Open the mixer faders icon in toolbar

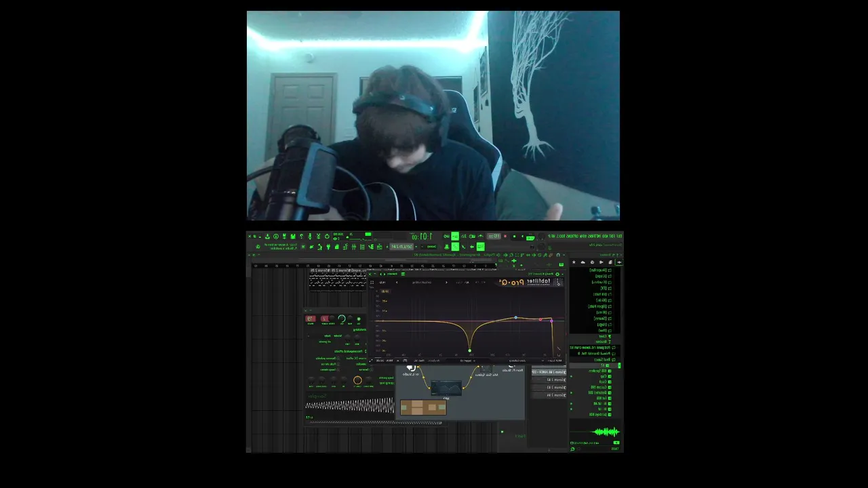354,246
